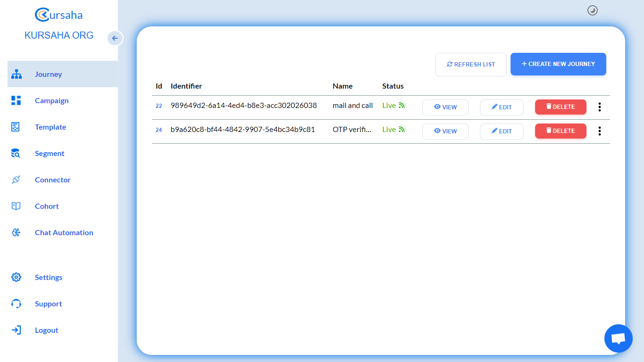Open the Connector page

tap(63, 180)
